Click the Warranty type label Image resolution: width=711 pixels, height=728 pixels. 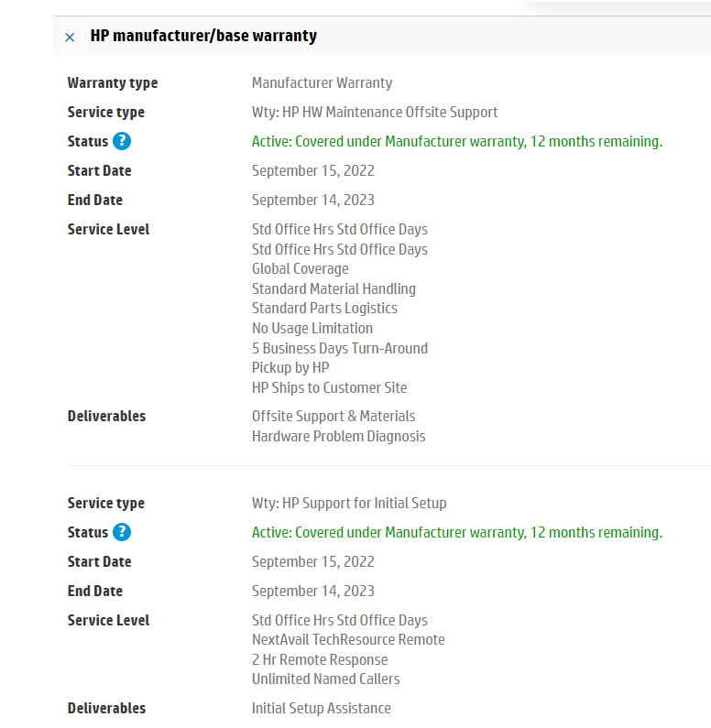coord(112,82)
